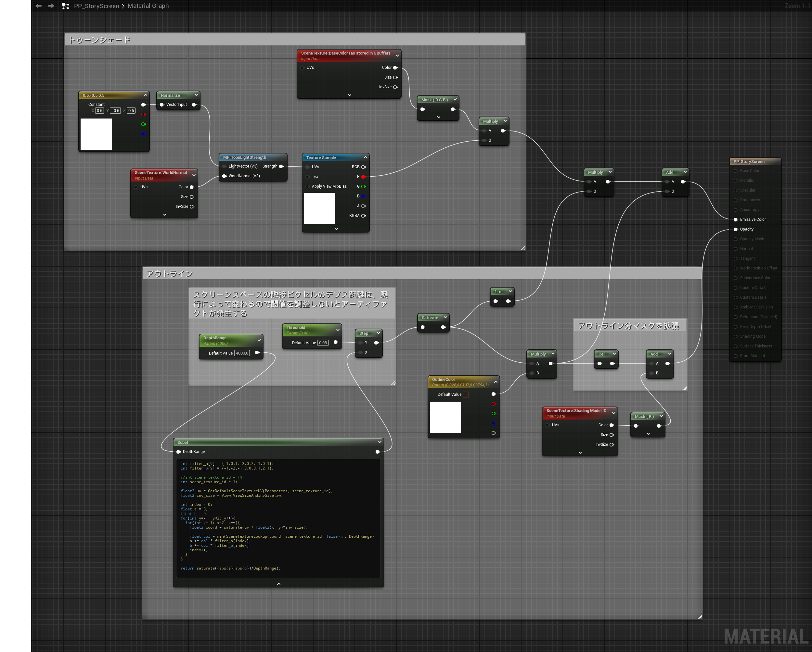
Task: Click the Emissive Color input pin
Action: pos(735,219)
